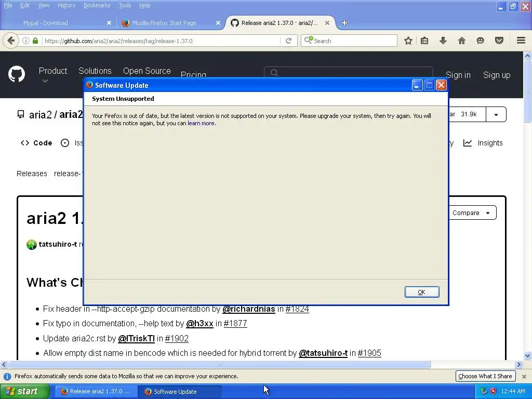This screenshot has height=399, width=532.
Task: Open the Help menu
Action: pos(145,5)
